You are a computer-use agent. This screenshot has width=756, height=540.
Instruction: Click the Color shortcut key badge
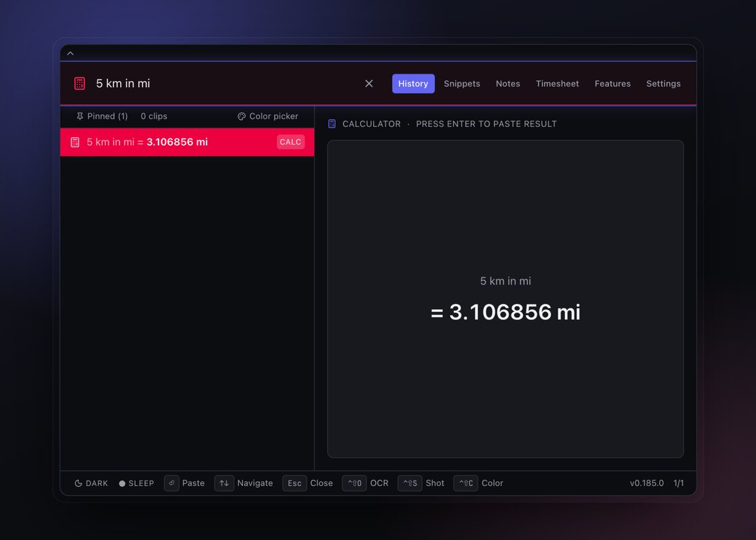pyautogui.click(x=466, y=483)
